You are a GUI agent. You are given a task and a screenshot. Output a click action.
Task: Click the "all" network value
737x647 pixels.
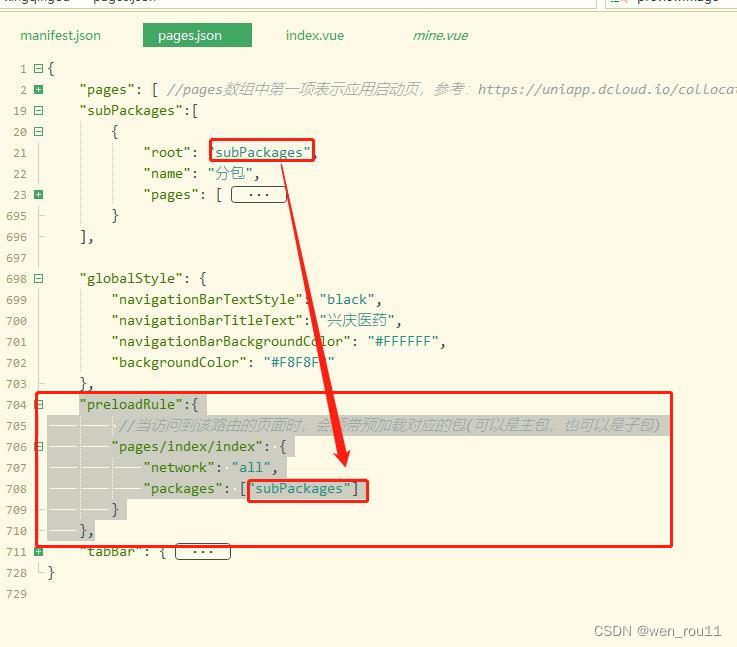[251, 468]
